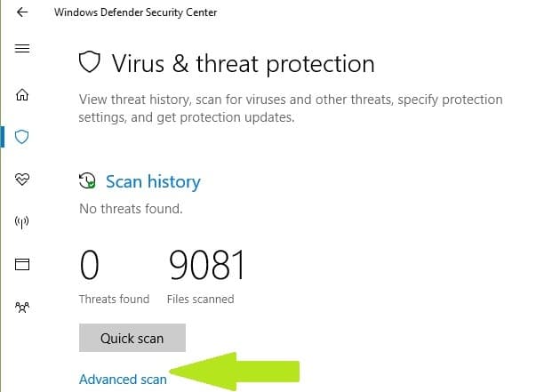552x392 pixels.
Task: Go back using the back arrow
Action: click(x=22, y=12)
